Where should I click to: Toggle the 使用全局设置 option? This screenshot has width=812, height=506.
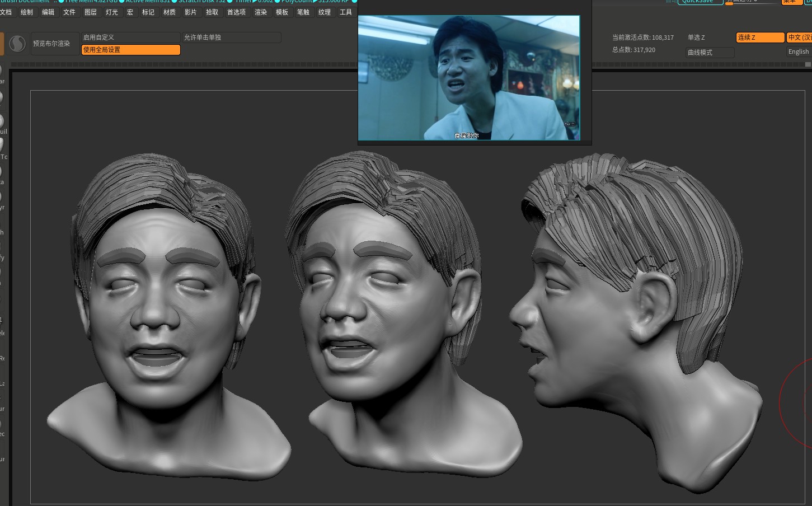pos(131,50)
